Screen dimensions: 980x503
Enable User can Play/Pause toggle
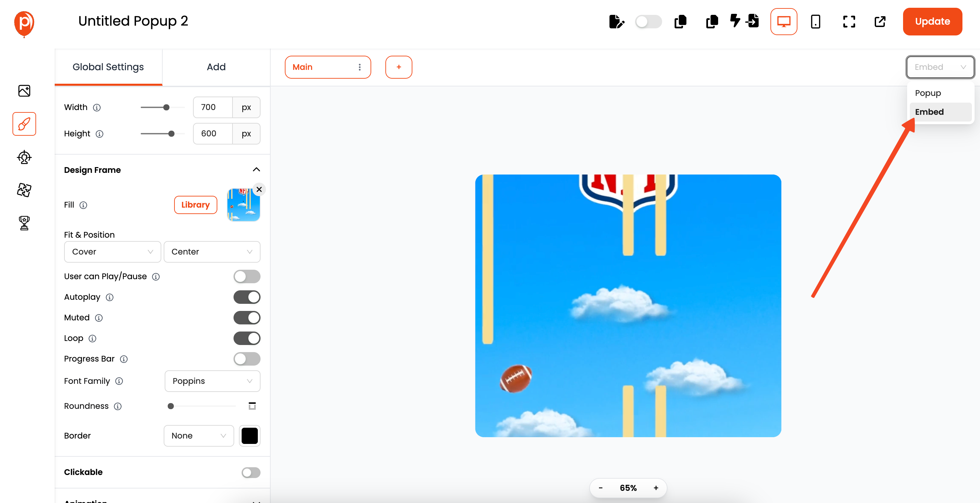click(247, 276)
